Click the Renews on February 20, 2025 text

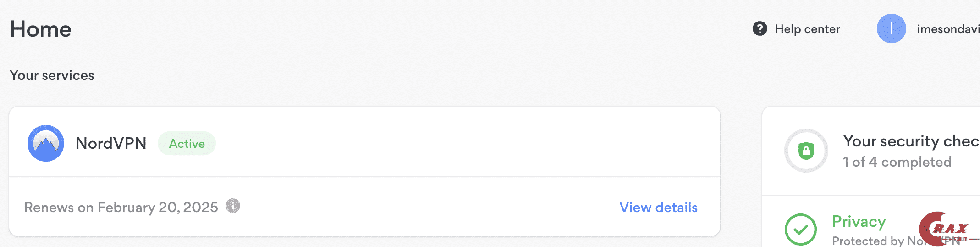coord(121,208)
